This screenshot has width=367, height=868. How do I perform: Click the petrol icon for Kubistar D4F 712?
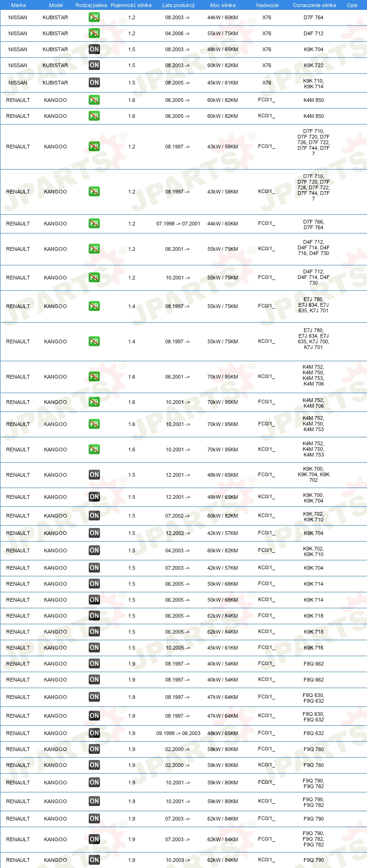[x=94, y=33]
